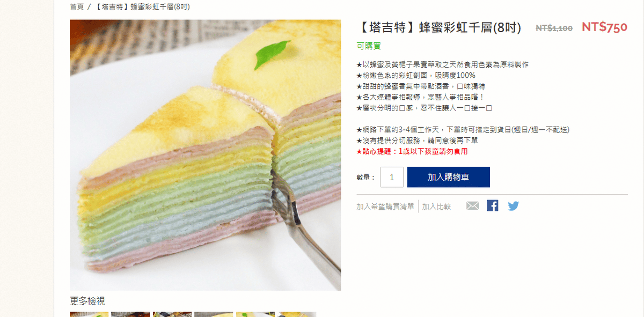
Task: Focus the 數量 quantity input field
Action: (x=392, y=177)
